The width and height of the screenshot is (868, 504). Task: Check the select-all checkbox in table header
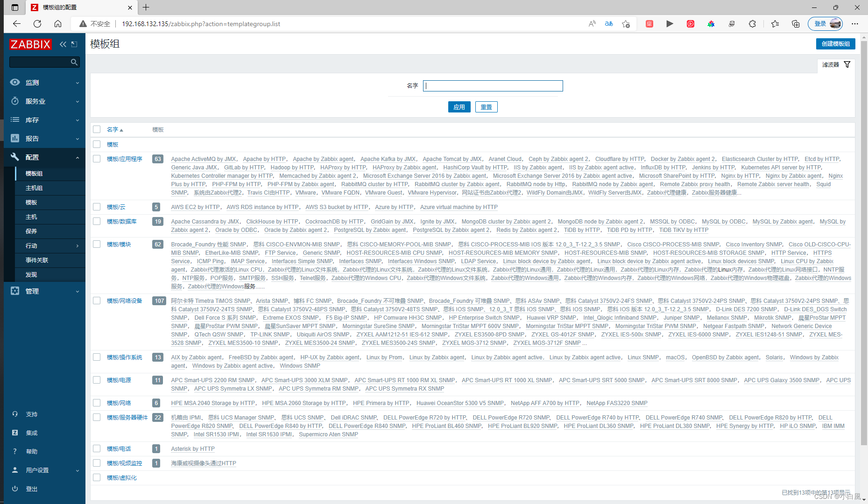97,129
